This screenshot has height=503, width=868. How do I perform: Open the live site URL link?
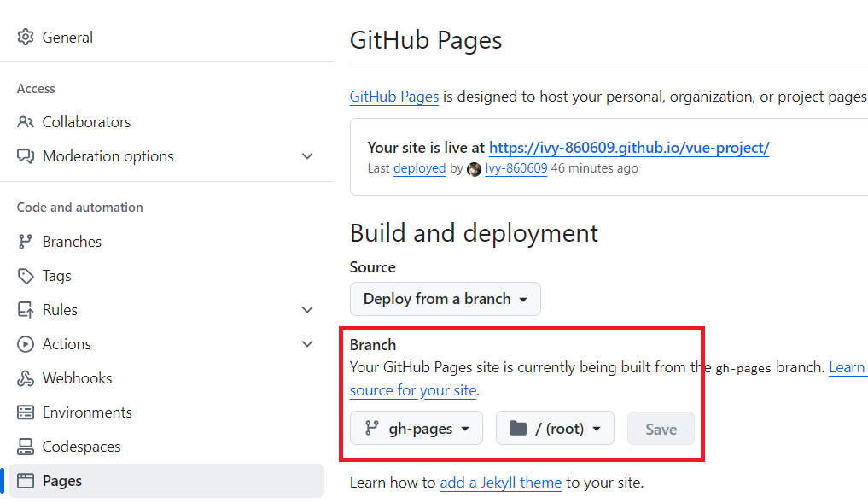tap(629, 148)
